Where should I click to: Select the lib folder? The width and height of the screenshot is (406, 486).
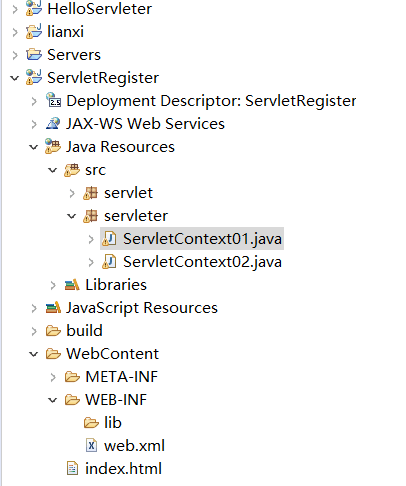coord(103,423)
